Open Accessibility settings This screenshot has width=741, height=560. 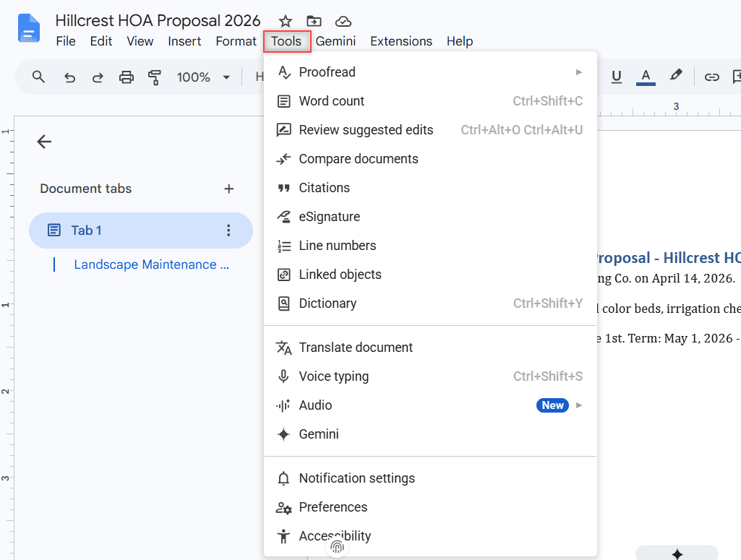431,536
